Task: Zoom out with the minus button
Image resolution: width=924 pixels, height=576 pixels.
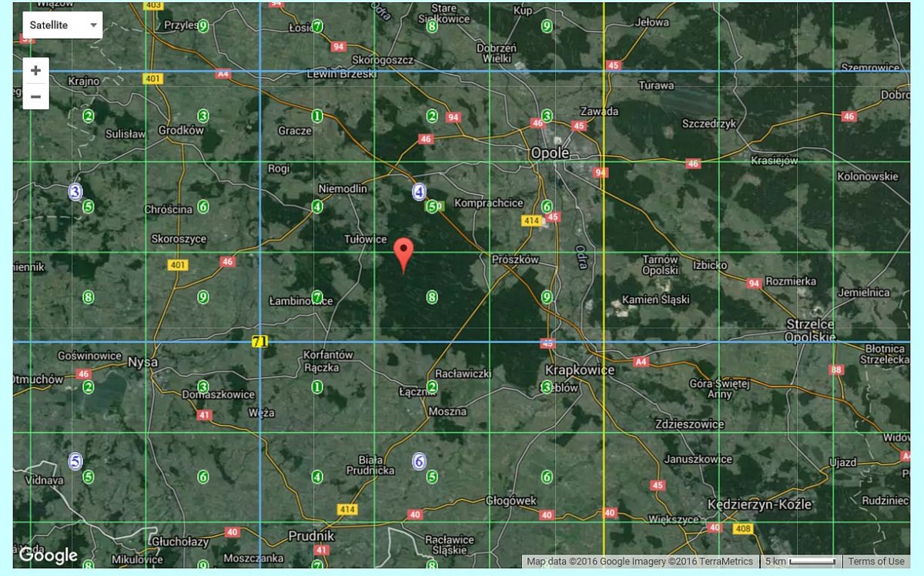Action: click(x=35, y=97)
